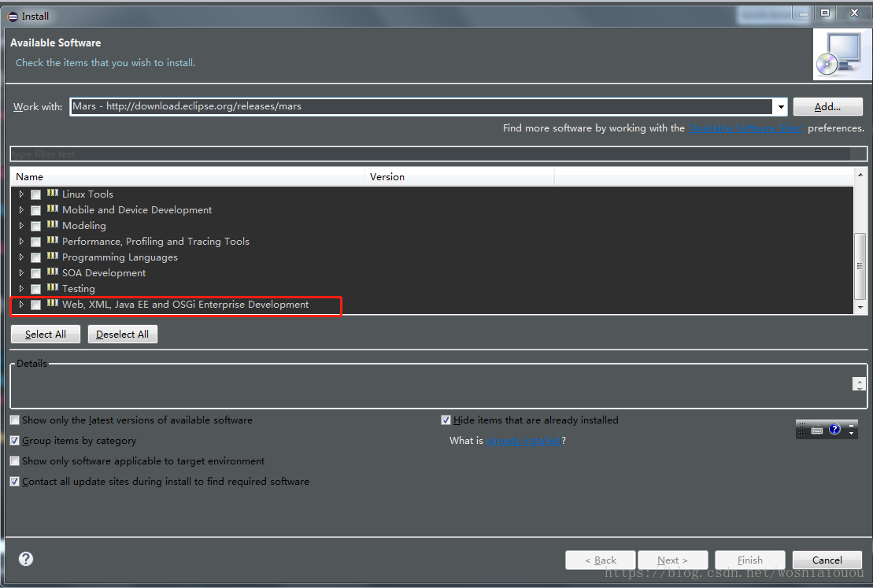Screen dimensions: 873x588
Task: Click the Version column header
Action: [460, 176]
